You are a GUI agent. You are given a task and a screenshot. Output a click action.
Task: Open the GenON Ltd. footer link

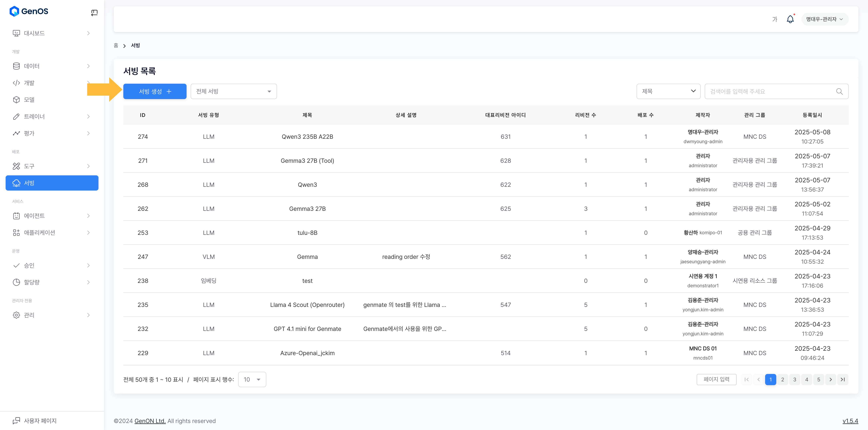[x=150, y=421]
